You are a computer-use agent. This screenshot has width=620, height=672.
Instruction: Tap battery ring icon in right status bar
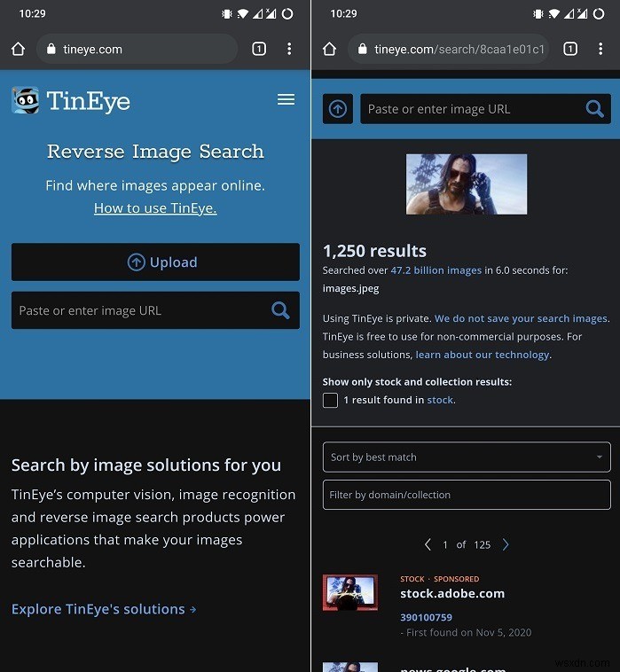click(599, 13)
